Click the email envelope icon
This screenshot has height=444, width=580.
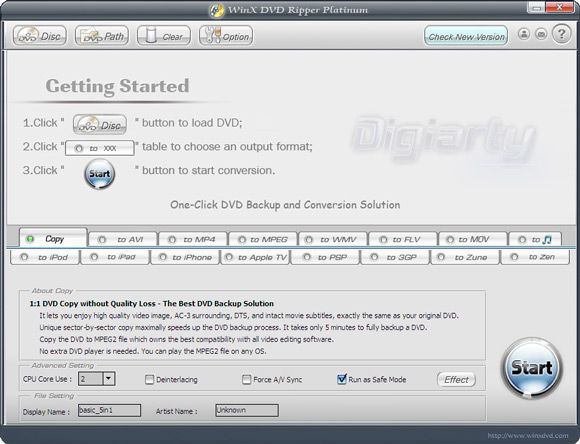coord(541,34)
